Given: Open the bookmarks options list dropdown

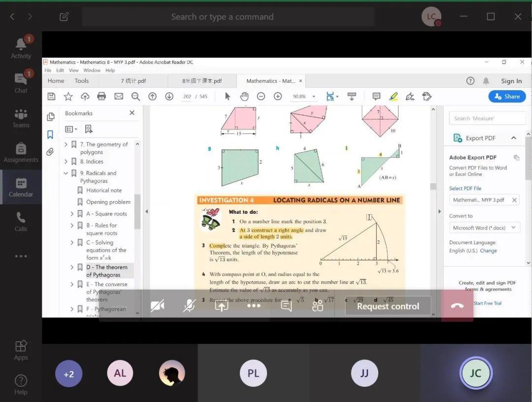Looking at the screenshot, I should pyautogui.click(x=71, y=129).
